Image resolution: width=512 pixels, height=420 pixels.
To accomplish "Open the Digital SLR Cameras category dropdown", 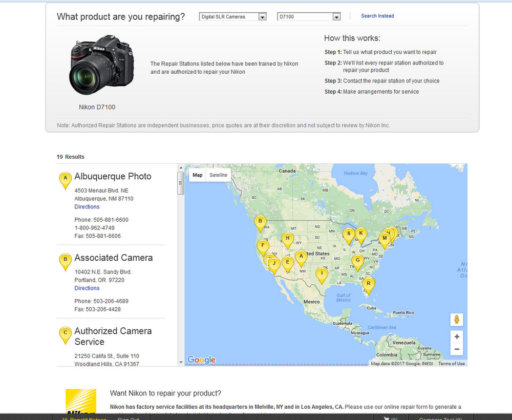I will [233, 17].
